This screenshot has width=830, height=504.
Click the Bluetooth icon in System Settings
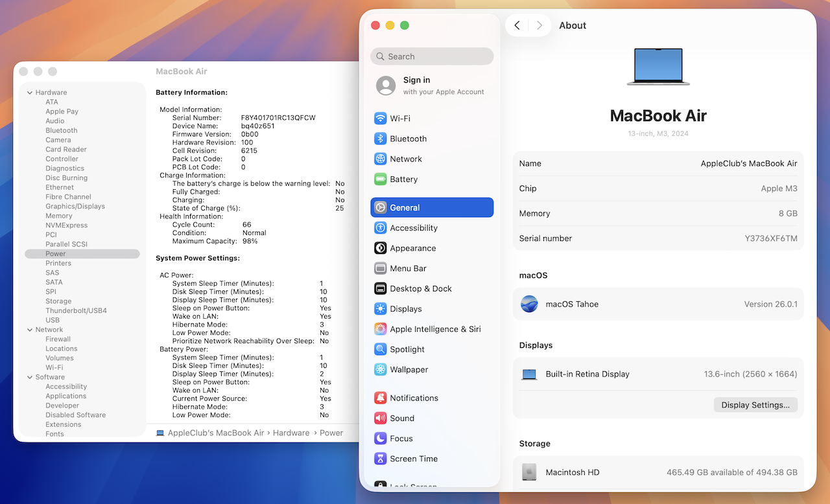point(381,139)
